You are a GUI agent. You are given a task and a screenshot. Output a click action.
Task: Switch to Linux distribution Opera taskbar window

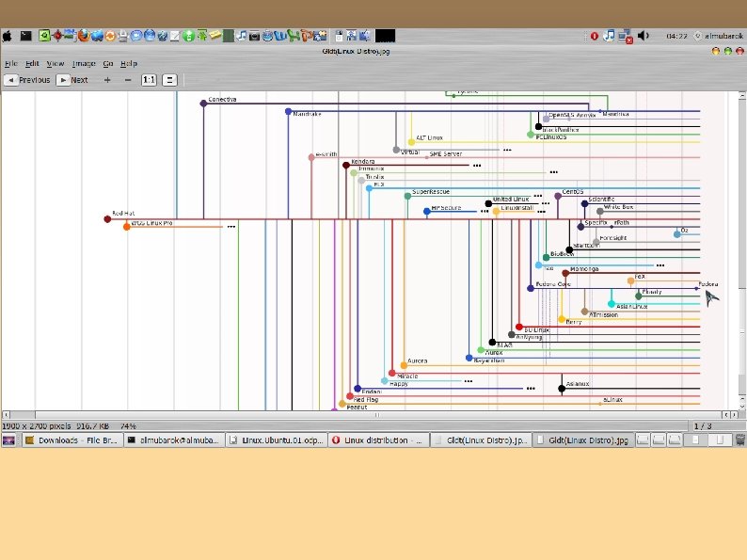click(x=379, y=440)
